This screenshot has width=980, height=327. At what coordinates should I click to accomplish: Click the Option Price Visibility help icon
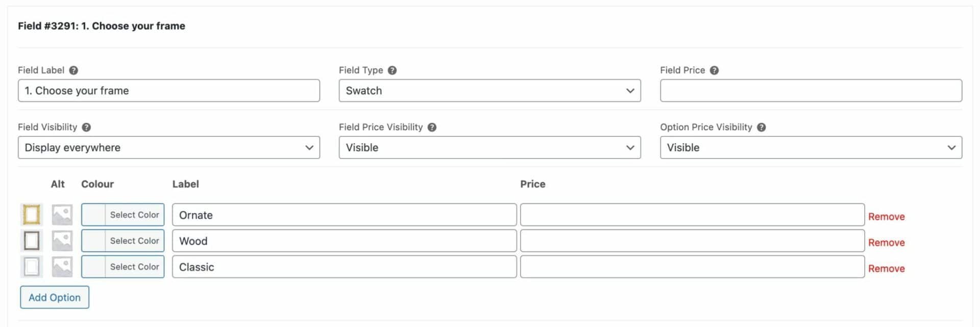761,127
